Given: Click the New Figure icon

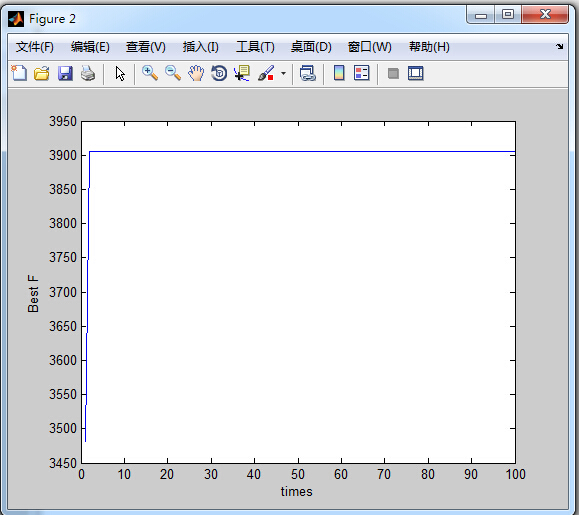Looking at the screenshot, I should click(19, 73).
